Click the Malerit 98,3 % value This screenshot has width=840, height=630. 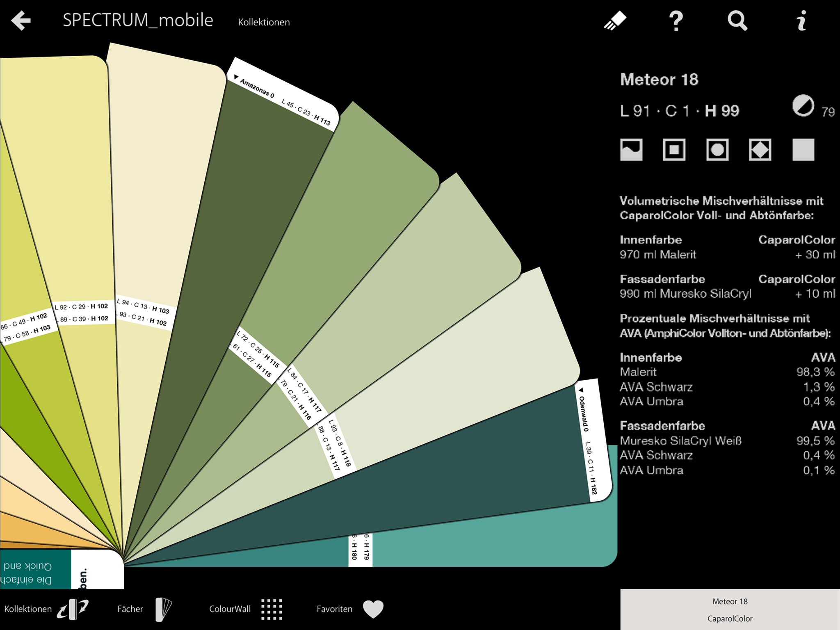pyautogui.click(x=815, y=372)
